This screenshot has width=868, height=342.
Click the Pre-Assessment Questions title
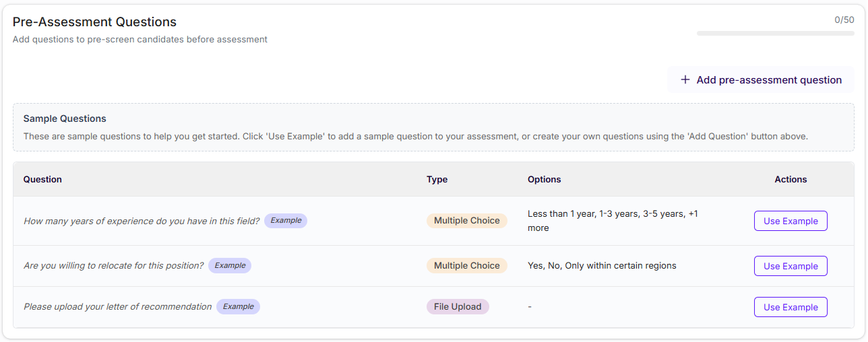coord(94,22)
